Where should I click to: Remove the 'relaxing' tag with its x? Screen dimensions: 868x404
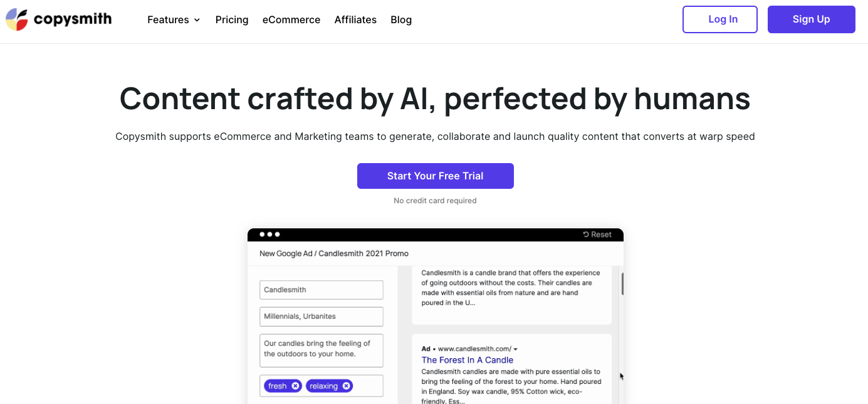click(x=347, y=386)
